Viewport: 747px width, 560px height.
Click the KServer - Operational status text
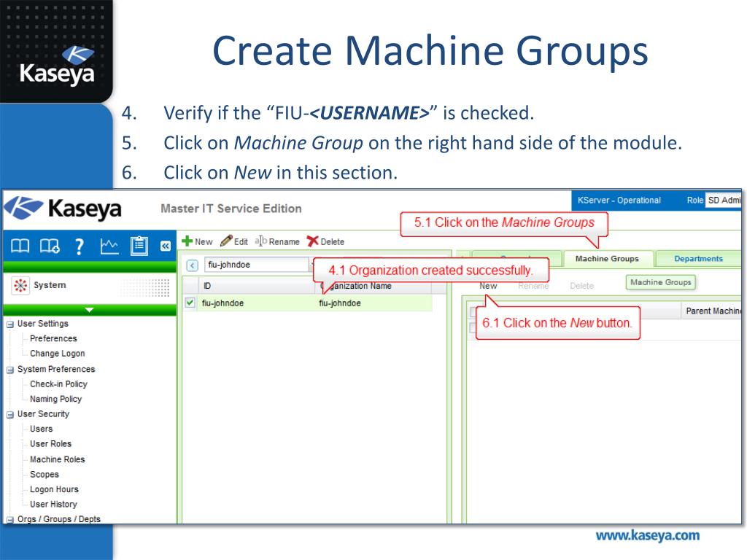click(x=619, y=201)
